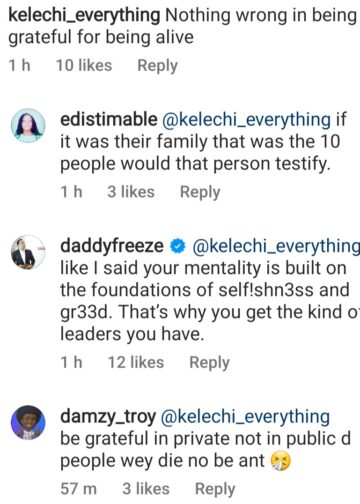This screenshot has width=360, height=504.
Task: Open the daddyfreeze username link
Action: pyautogui.click(x=112, y=246)
